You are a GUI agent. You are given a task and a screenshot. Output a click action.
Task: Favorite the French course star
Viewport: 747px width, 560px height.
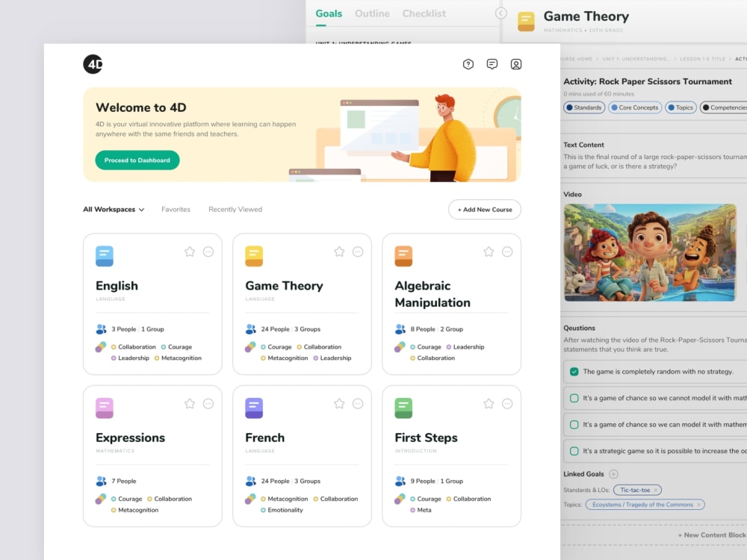tap(339, 403)
